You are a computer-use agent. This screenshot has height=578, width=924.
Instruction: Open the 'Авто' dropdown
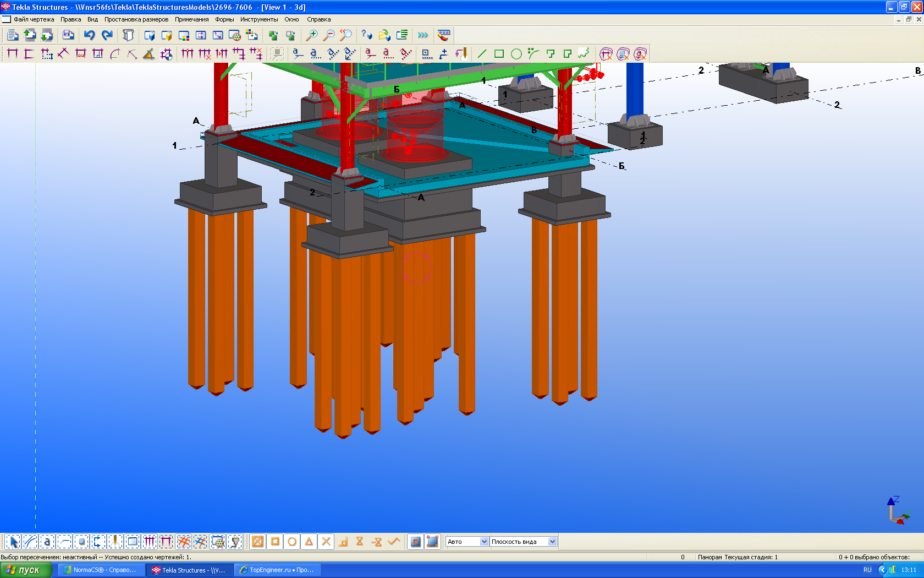(x=467, y=542)
